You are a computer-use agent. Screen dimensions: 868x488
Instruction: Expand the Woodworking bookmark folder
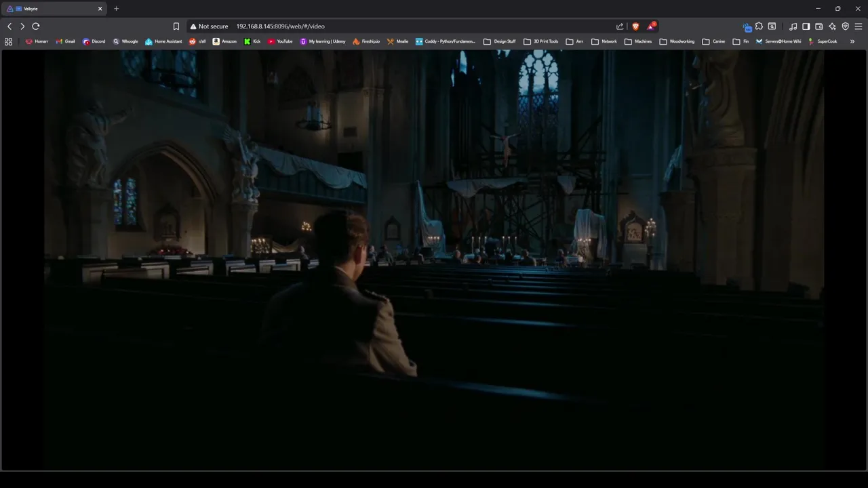click(x=677, y=41)
